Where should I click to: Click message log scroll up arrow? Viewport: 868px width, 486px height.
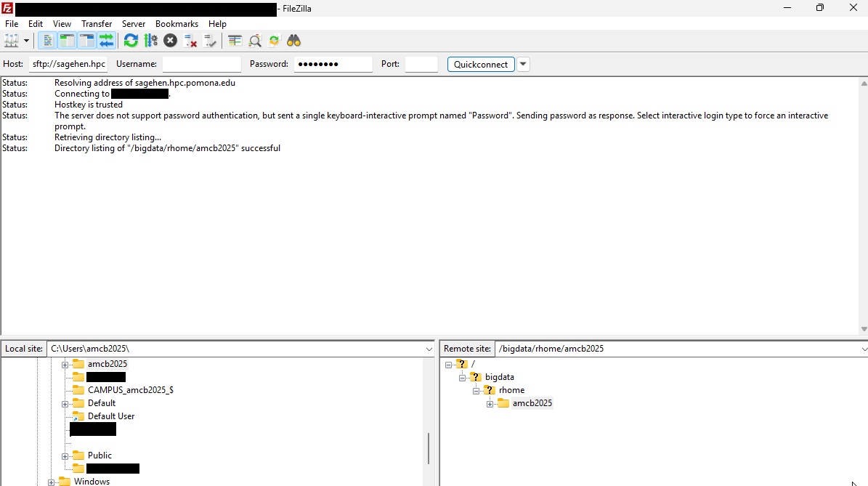864,83
